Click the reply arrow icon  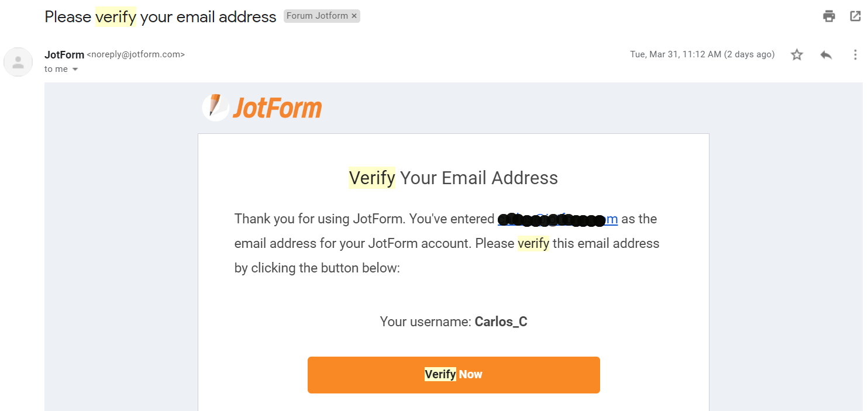tap(826, 54)
